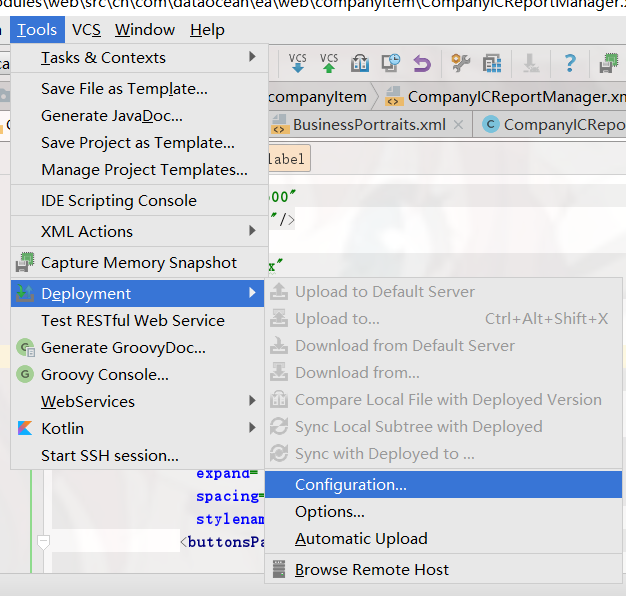This screenshot has width=626, height=596.
Task: Click the grayed download toolbar icon
Action: pyautogui.click(x=531, y=63)
